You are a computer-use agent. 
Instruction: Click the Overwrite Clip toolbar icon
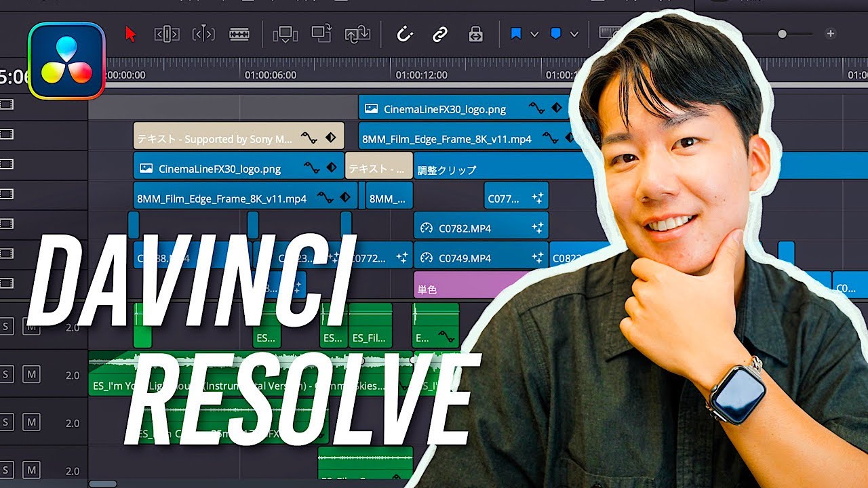click(x=321, y=33)
